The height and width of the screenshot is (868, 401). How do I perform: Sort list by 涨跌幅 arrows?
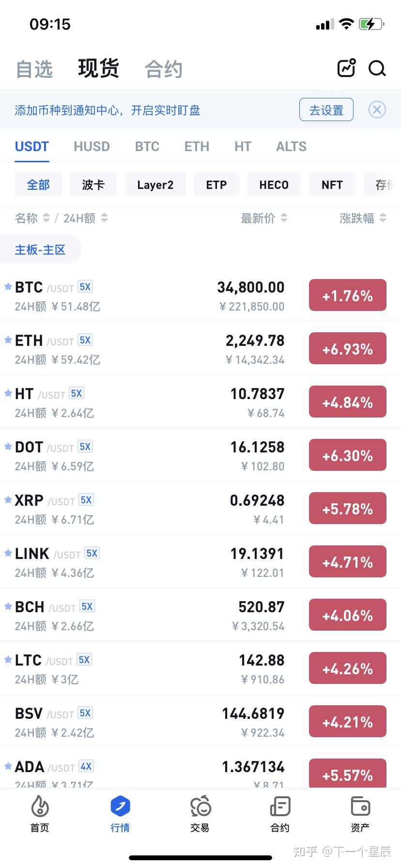383,218
